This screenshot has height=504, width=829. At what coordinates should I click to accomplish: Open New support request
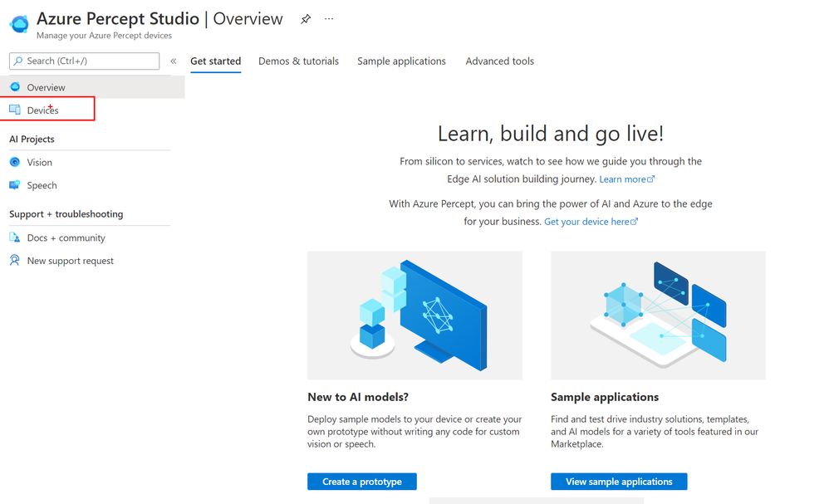click(71, 261)
